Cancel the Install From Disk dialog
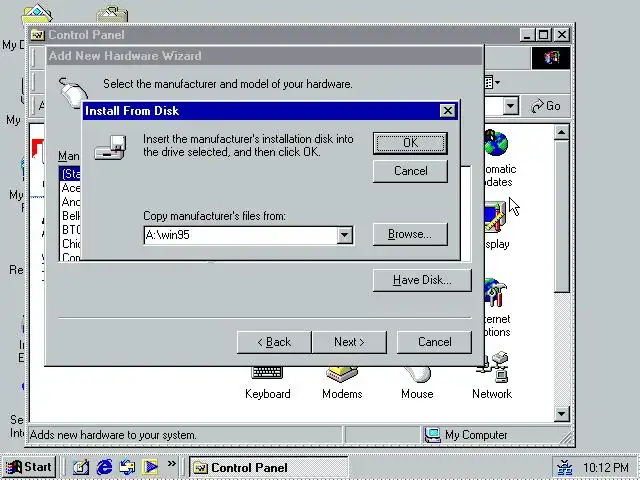640x480 pixels. pyautogui.click(x=410, y=171)
